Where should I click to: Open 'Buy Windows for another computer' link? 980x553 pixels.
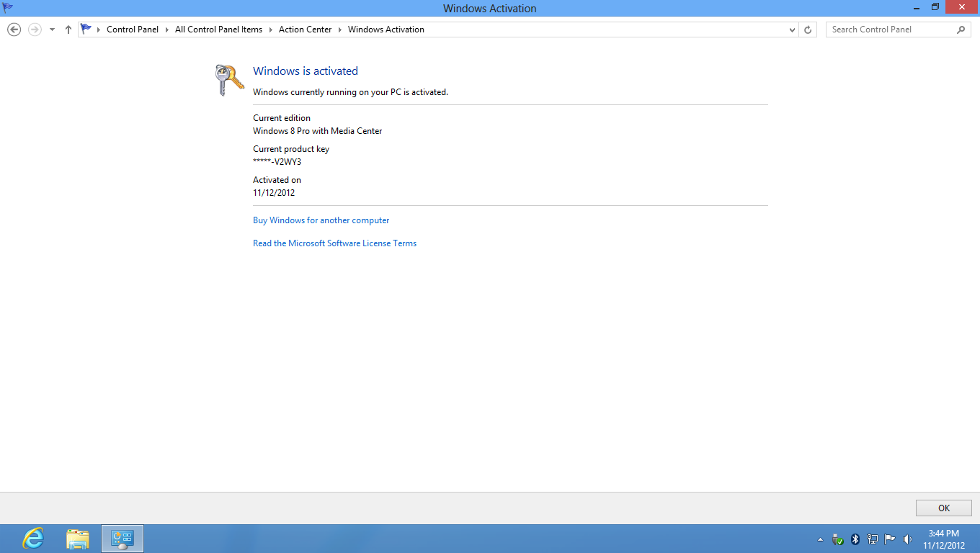[321, 220]
